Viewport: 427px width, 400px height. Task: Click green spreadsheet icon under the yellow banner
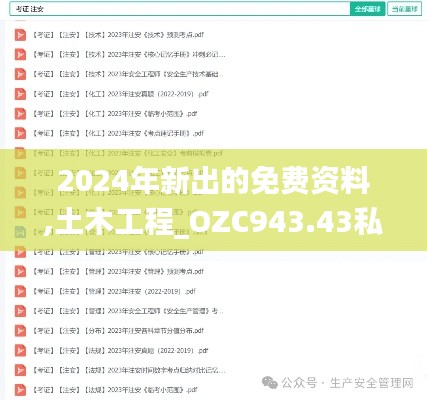20,232
